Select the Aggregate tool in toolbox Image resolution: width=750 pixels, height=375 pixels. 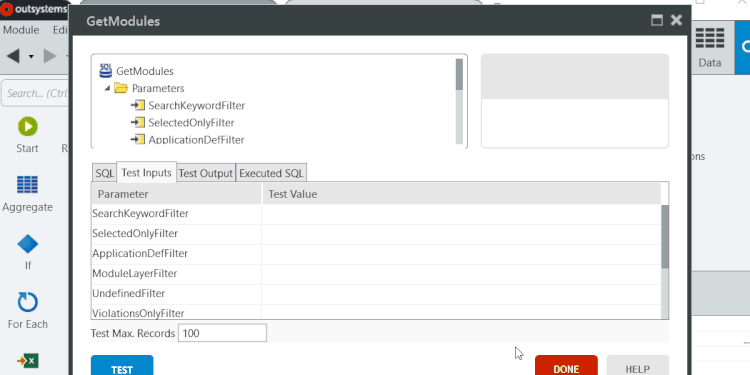[27, 194]
